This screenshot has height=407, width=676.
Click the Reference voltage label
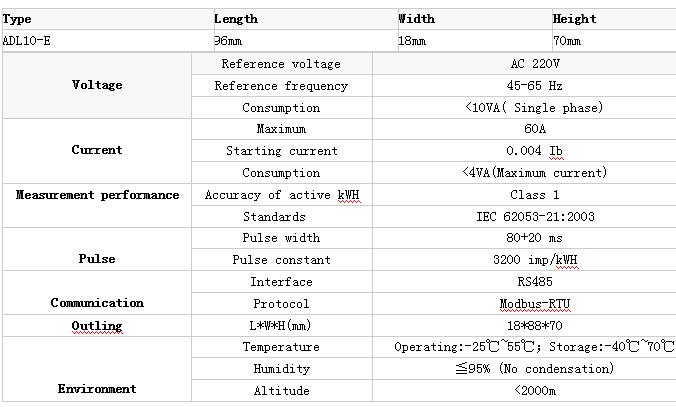coord(281,64)
